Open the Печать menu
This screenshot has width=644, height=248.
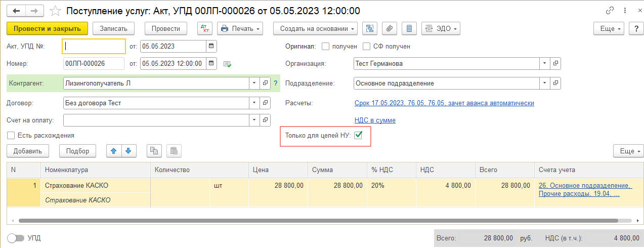(240, 28)
